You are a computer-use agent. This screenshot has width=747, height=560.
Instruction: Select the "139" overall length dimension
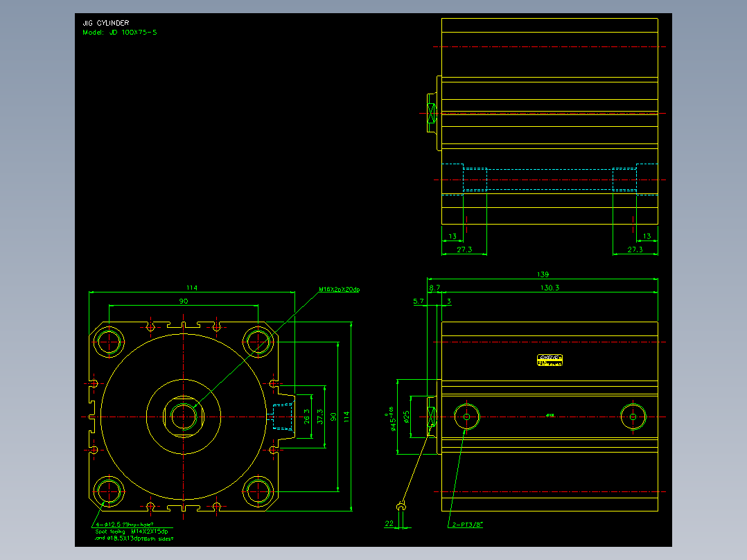tap(543, 274)
